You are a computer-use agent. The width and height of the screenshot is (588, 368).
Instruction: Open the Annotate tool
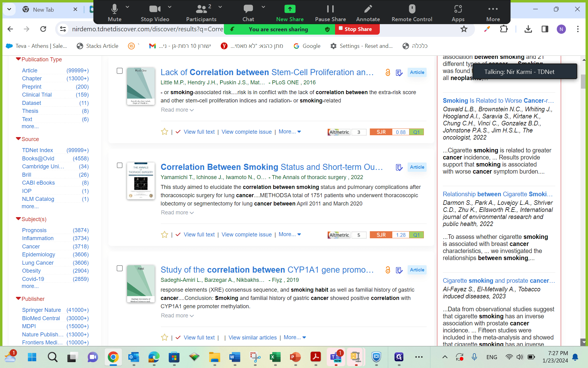pyautogui.click(x=368, y=13)
